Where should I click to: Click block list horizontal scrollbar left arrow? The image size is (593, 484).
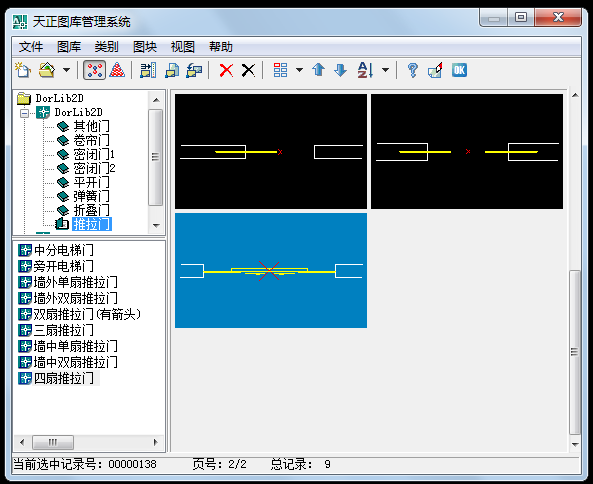(x=22, y=442)
